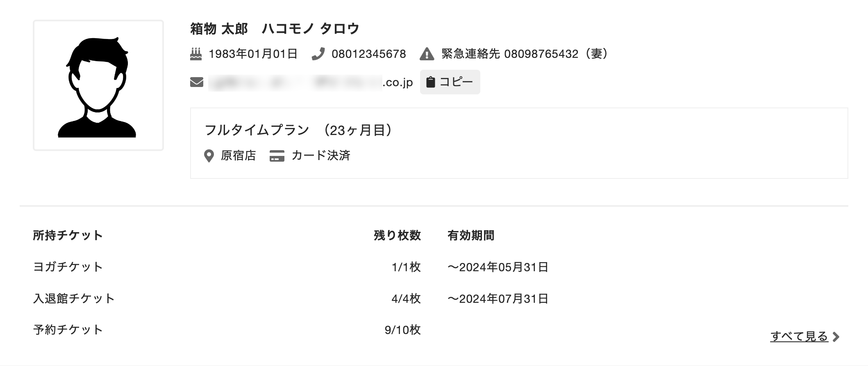Click the emergency contact warning triangle icon
The image size is (868, 366).
[427, 54]
